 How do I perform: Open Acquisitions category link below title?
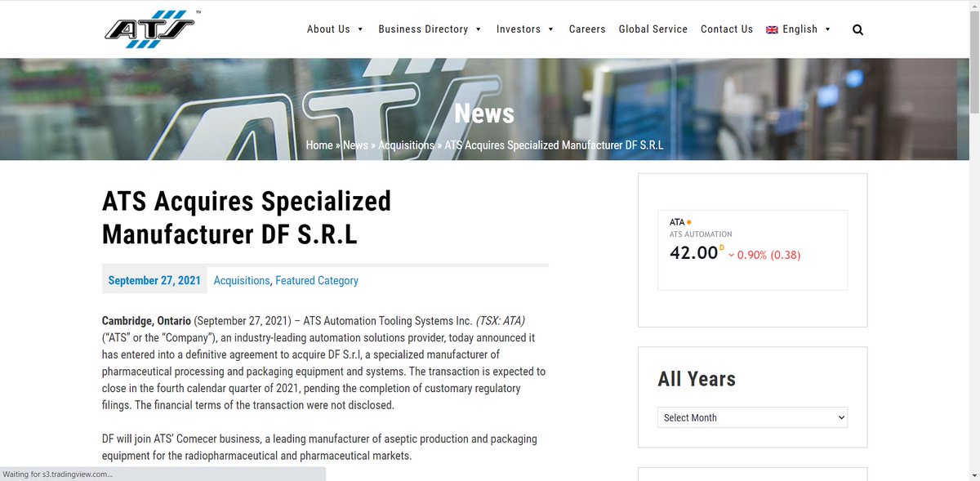pos(242,280)
